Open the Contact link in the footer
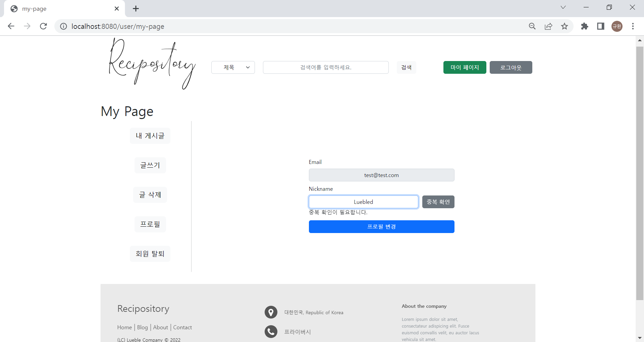This screenshot has height=342, width=644. point(182,327)
